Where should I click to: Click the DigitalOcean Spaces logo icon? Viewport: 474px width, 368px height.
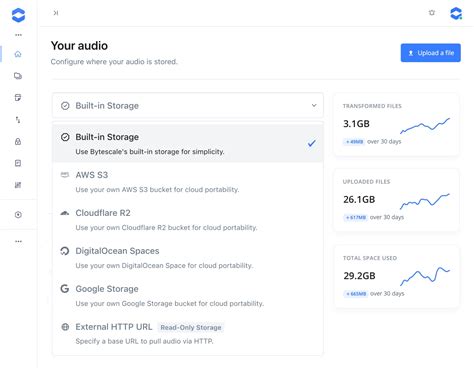(x=65, y=251)
